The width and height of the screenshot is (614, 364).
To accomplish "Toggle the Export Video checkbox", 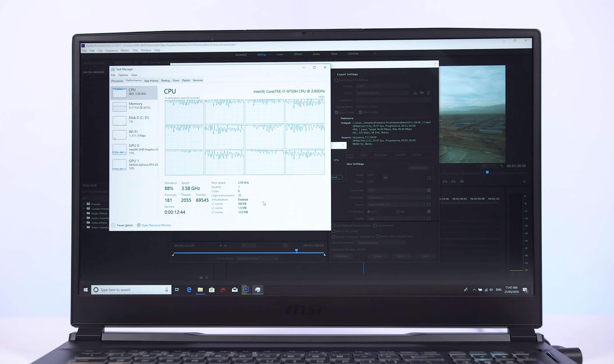I will (336, 112).
